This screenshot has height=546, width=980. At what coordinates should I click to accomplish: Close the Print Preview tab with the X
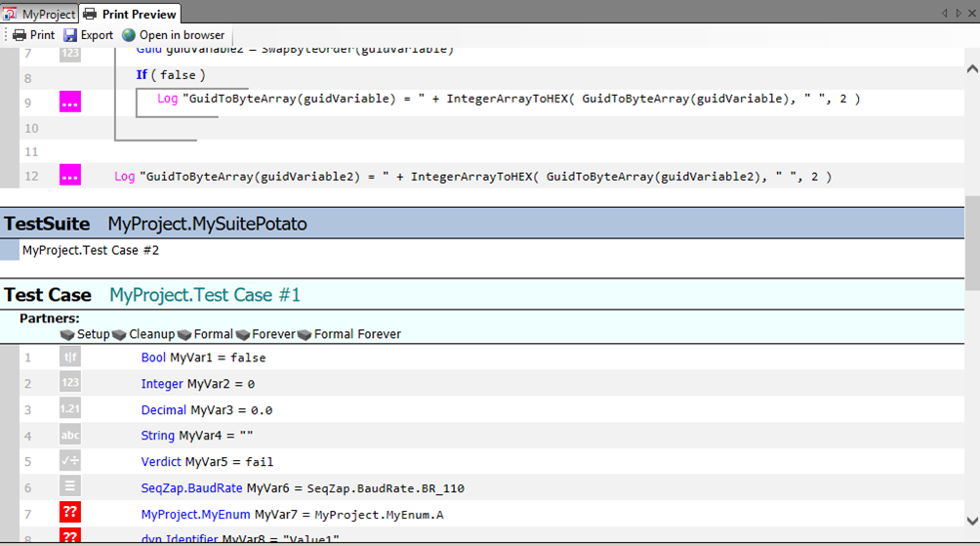click(x=972, y=13)
